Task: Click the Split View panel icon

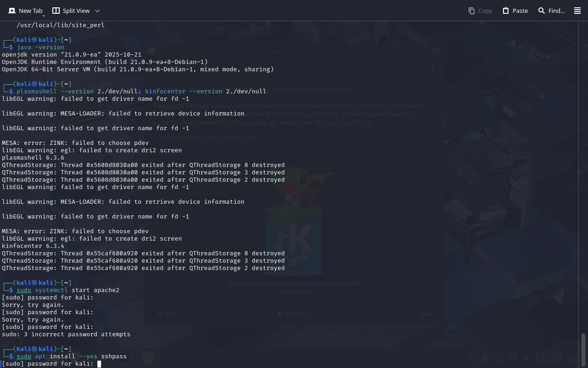Action: [x=56, y=11]
